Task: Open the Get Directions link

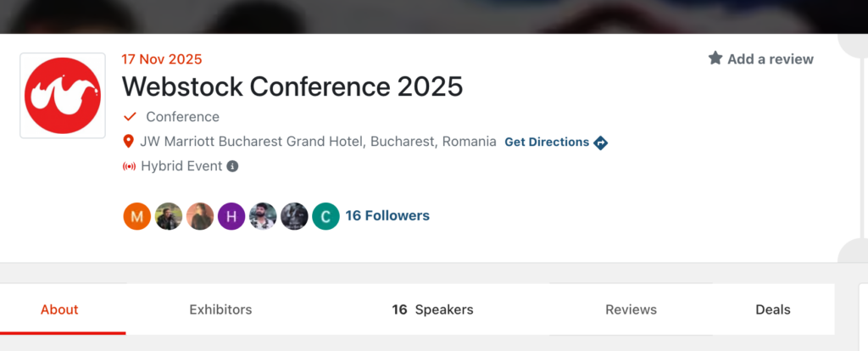Action: (547, 142)
